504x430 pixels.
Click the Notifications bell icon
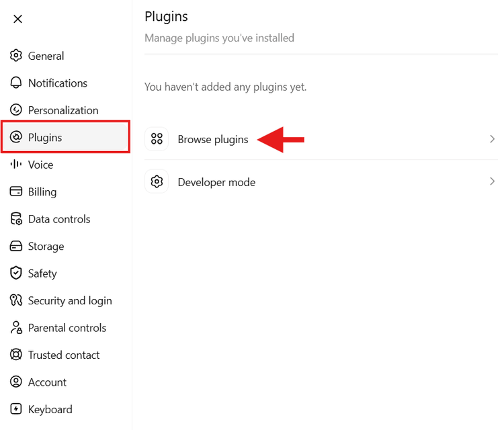pos(15,83)
